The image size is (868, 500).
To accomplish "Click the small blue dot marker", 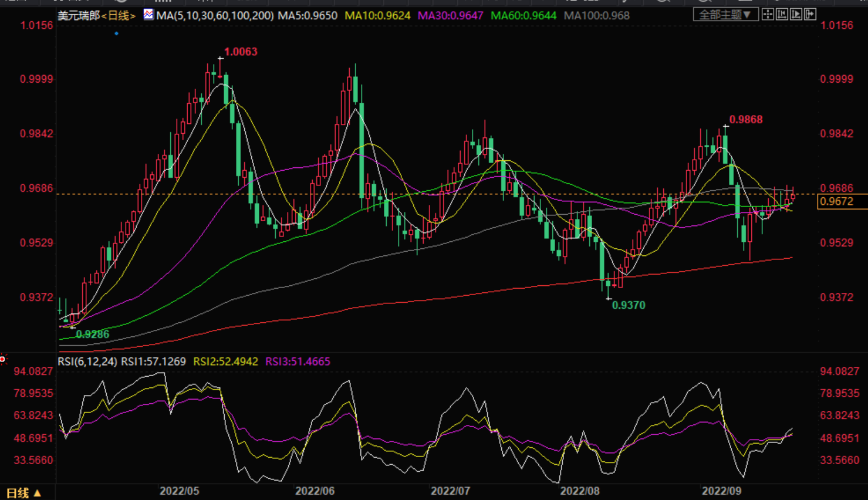I will point(117,33).
